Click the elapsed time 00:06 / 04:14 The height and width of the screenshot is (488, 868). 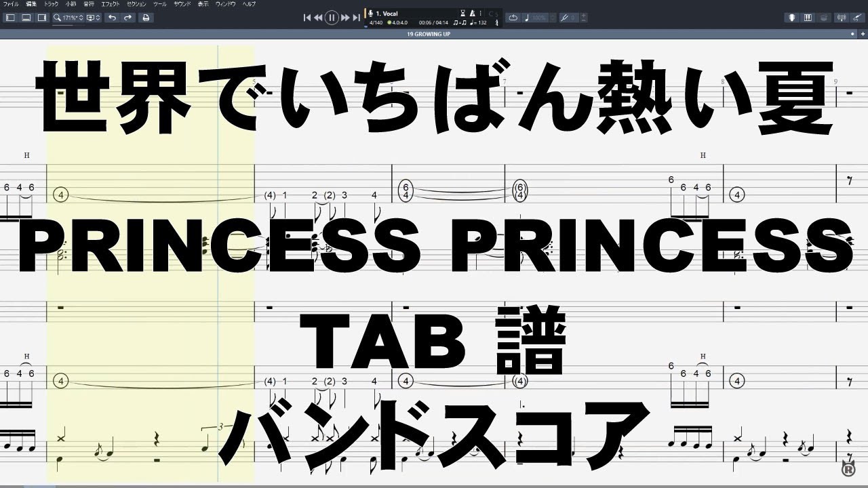click(435, 22)
